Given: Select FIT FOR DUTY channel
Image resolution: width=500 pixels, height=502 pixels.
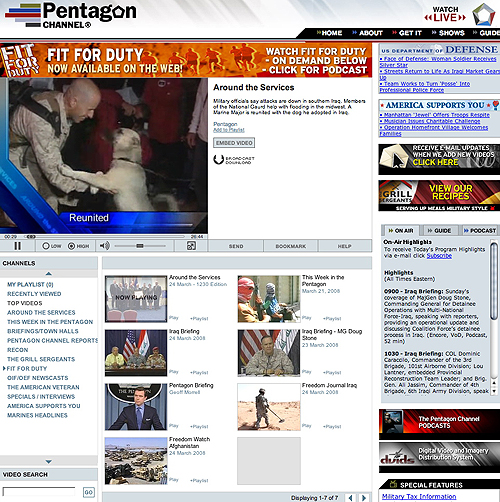Looking at the screenshot, I should [27, 368].
